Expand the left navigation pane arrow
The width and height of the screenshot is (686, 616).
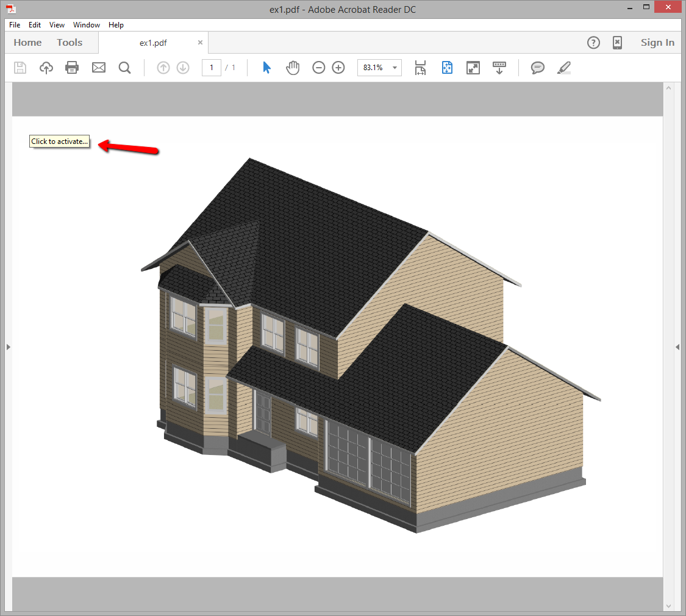coord(9,346)
